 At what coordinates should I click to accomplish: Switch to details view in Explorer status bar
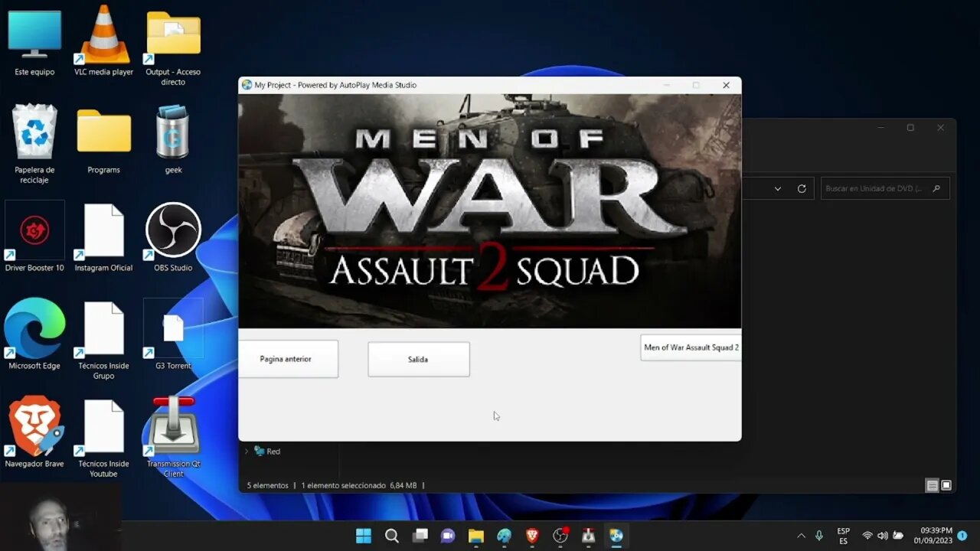[932, 485]
